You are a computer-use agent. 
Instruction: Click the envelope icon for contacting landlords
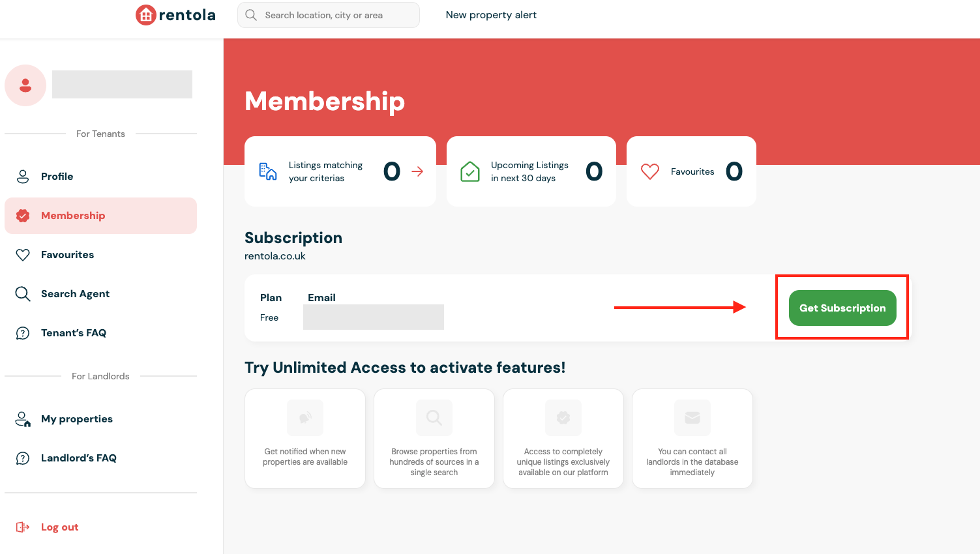point(692,418)
